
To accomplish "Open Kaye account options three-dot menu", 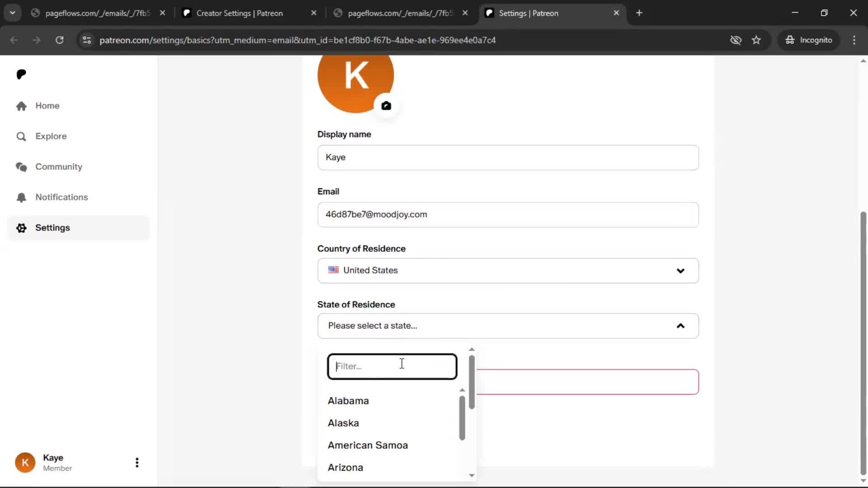I will (137, 463).
